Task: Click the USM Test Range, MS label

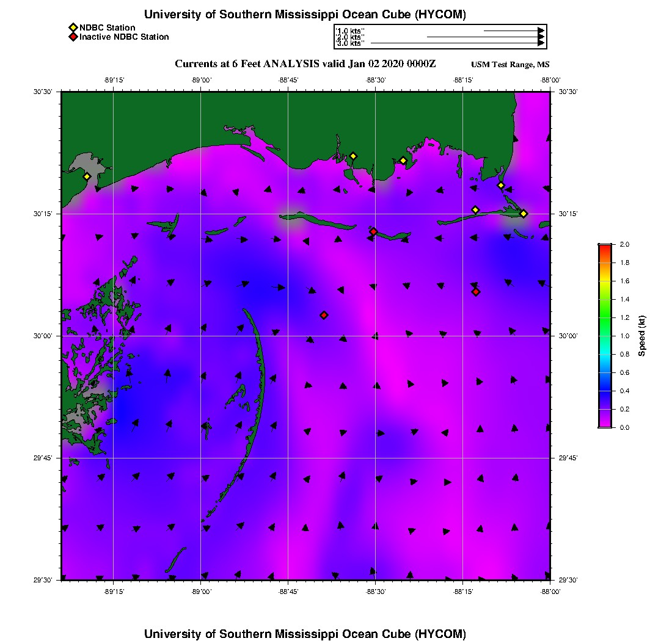Action: 510,65
